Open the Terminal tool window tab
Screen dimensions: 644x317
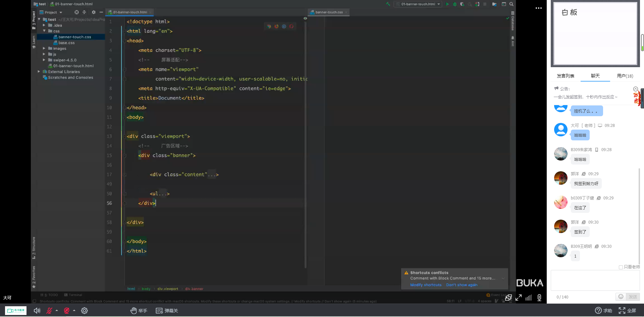[x=73, y=295]
